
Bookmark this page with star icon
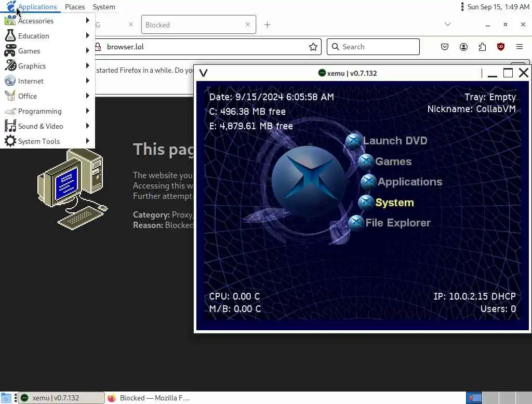(313, 47)
